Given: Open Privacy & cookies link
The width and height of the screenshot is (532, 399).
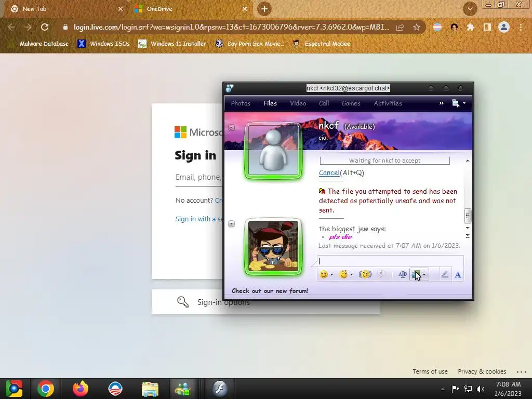Looking at the screenshot, I should click(482, 371).
